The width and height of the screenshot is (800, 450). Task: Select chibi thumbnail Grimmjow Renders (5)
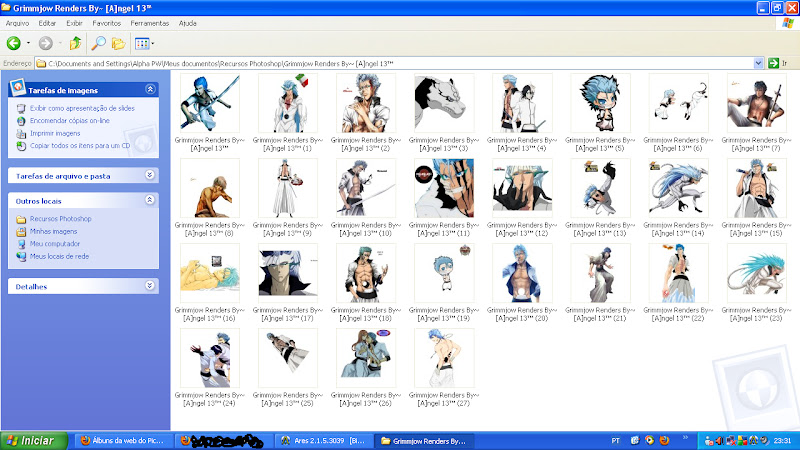click(x=600, y=103)
